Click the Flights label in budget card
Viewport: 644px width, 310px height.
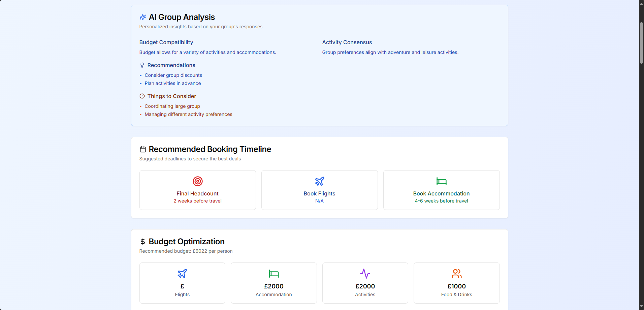182,294
